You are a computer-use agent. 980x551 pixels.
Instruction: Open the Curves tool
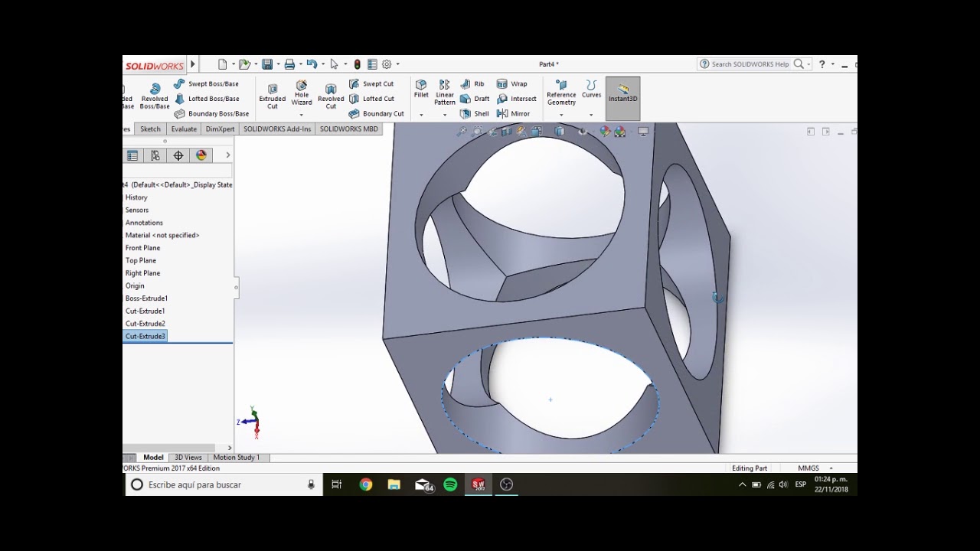coord(591,89)
